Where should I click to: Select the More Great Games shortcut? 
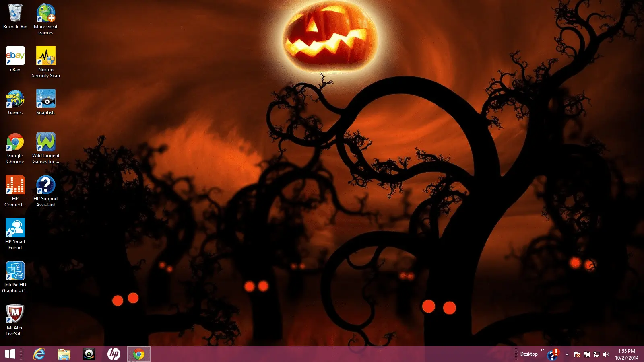pos(45,19)
